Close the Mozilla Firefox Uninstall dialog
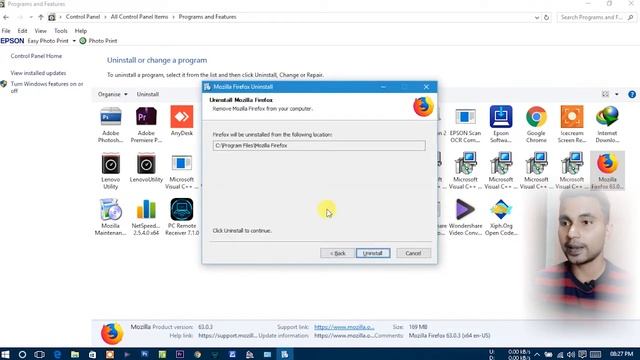 click(x=426, y=87)
